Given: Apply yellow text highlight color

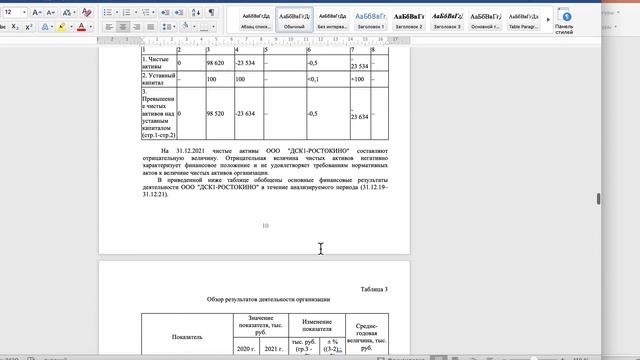Looking at the screenshot, I should [62, 27].
